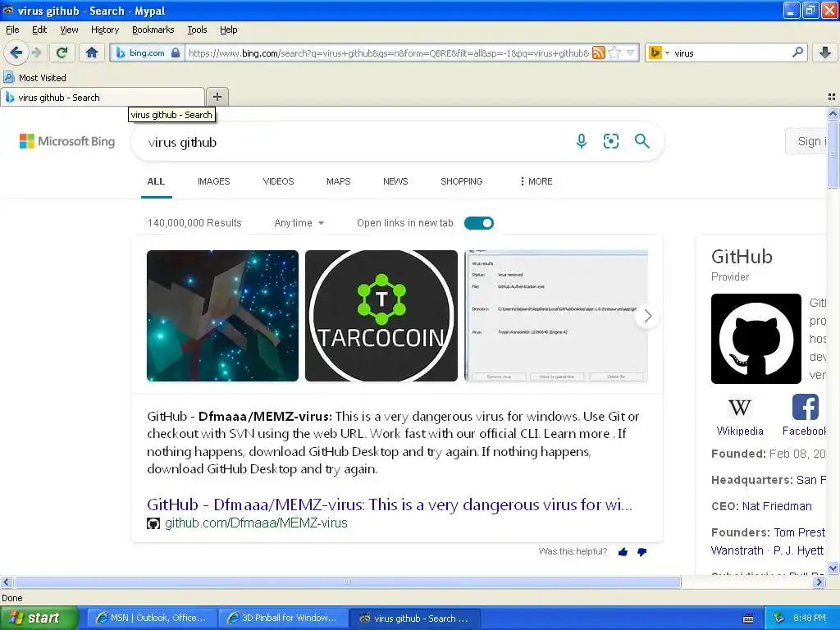Select the 'virus github - Search' tab

pyautogui.click(x=103, y=97)
